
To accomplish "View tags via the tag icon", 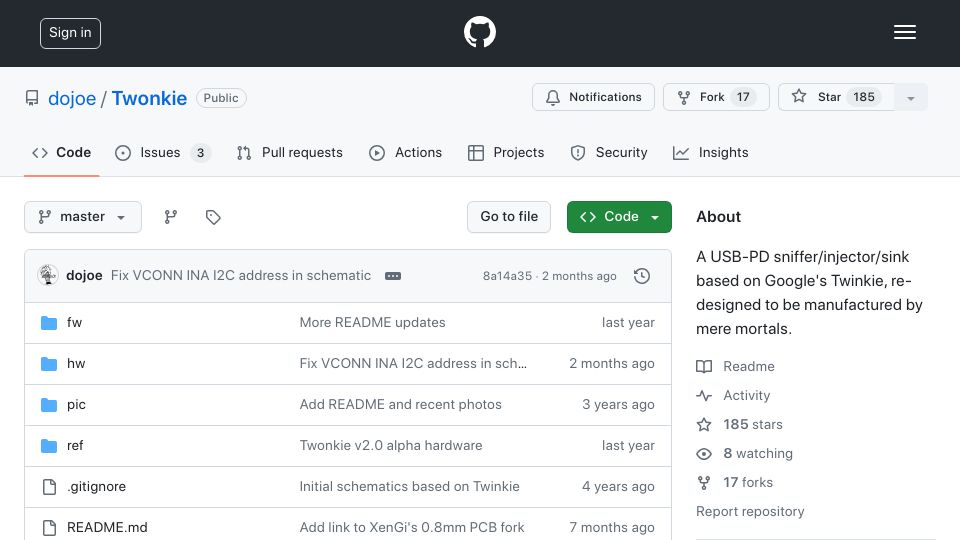I will (x=213, y=217).
